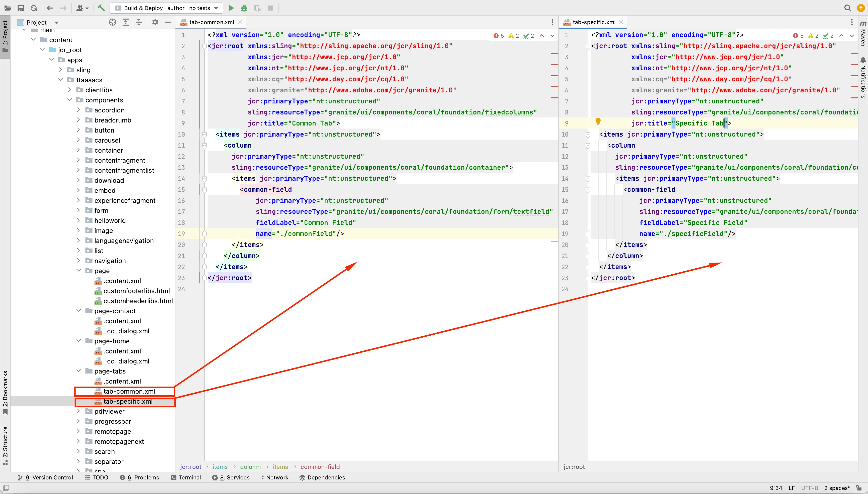This screenshot has height=494, width=868.
Task: Switch to the tab-common.xml editor tab
Action: [211, 22]
